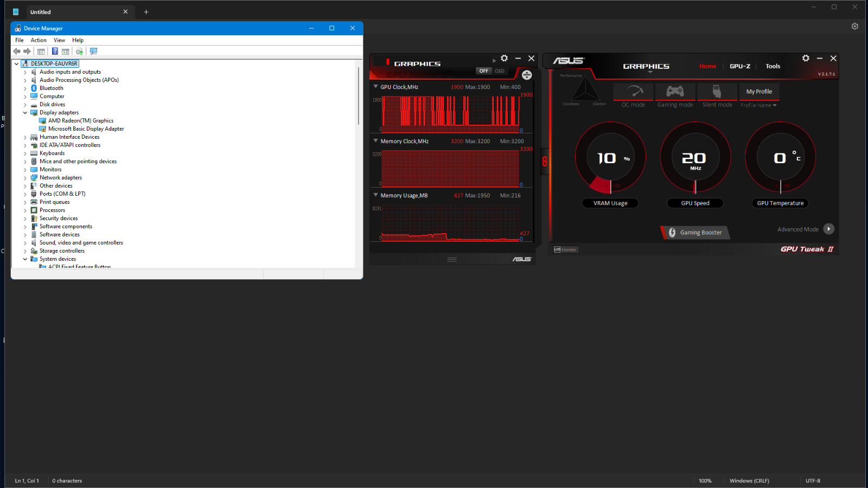The width and height of the screenshot is (868, 488).
Task: Switch monitoring toggle to OFF
Action: pos(483,71)
